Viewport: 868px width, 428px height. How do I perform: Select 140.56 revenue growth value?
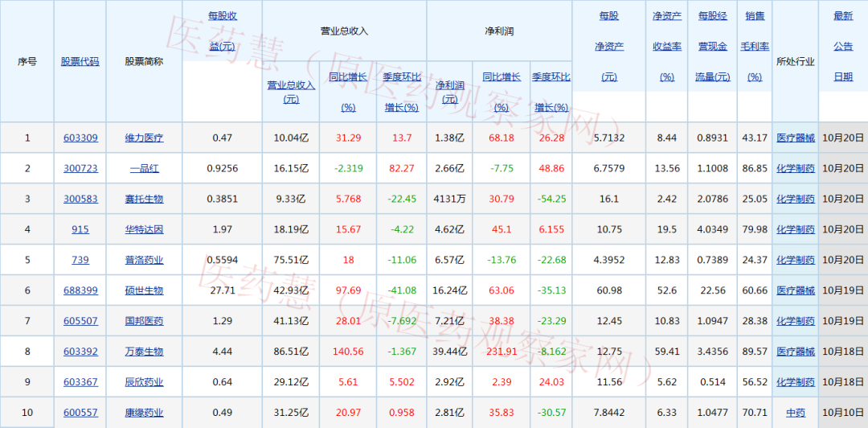click(x=348, y=351)
